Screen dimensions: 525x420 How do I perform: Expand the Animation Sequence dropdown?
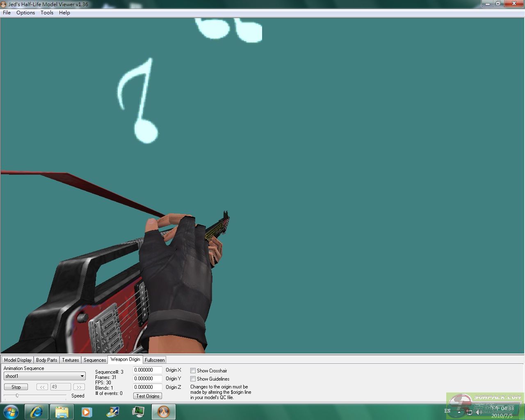[x=82, y=376]
